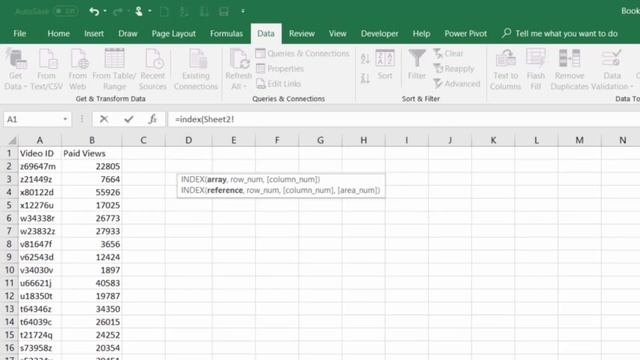
Task: Cancel the formula entry with X
Action: click(x=104, y=119)
